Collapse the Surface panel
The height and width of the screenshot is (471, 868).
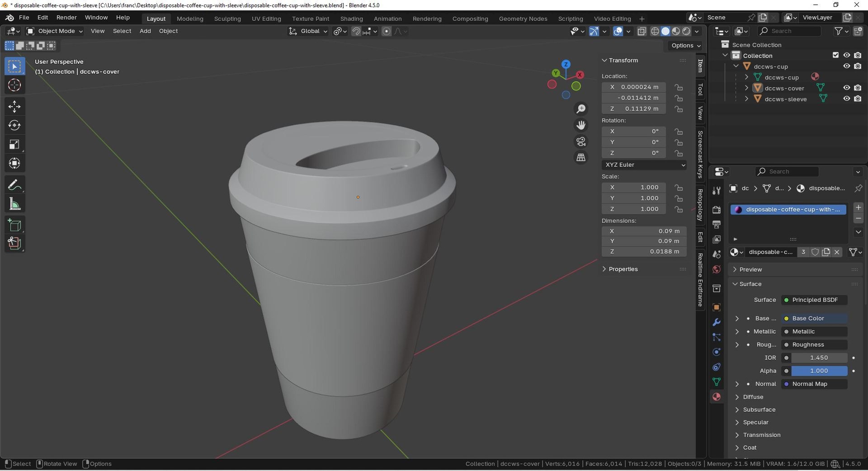coord(735,284)
